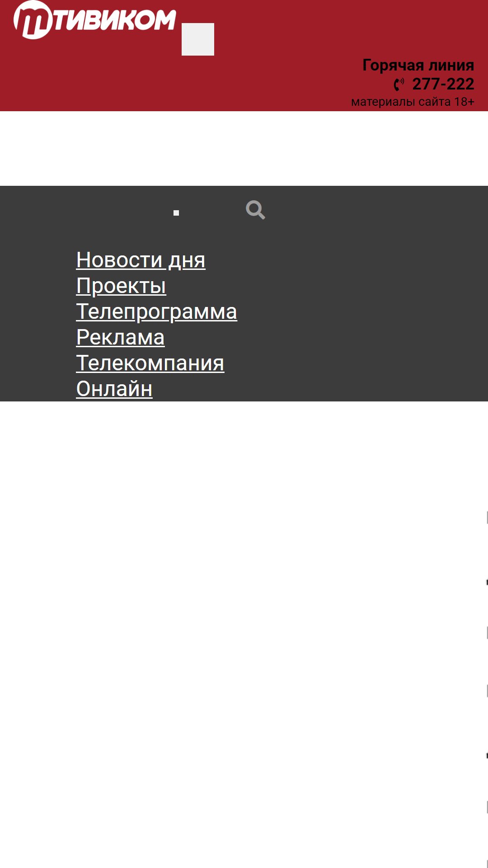This screenshot has width=488, height=868.
Task: Click the empty white banner area below the header
Action: coord(244,148)
